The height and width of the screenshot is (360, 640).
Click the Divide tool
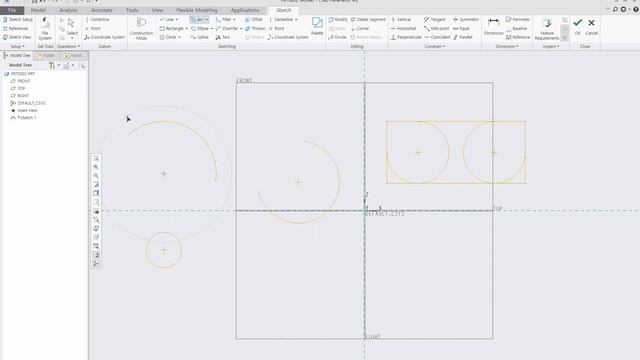pos(338,37)
